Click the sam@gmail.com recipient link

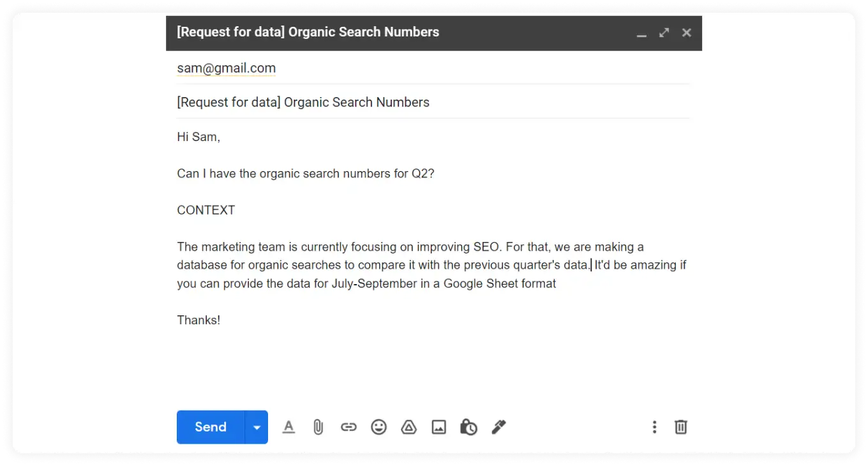pyautogui.click(x=226, y=68)
